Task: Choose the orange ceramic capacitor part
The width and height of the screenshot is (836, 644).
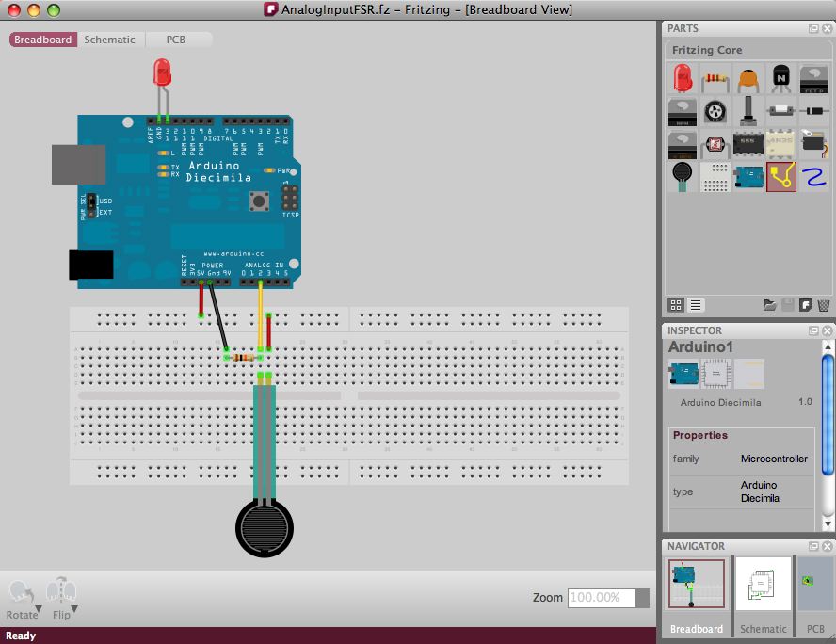Action: point(748,78)
